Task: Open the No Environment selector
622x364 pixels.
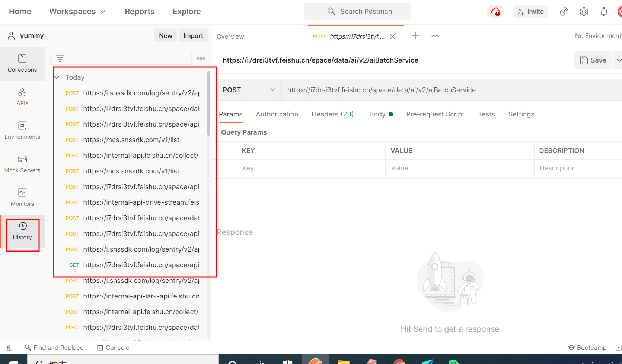Action: (598, 36)
